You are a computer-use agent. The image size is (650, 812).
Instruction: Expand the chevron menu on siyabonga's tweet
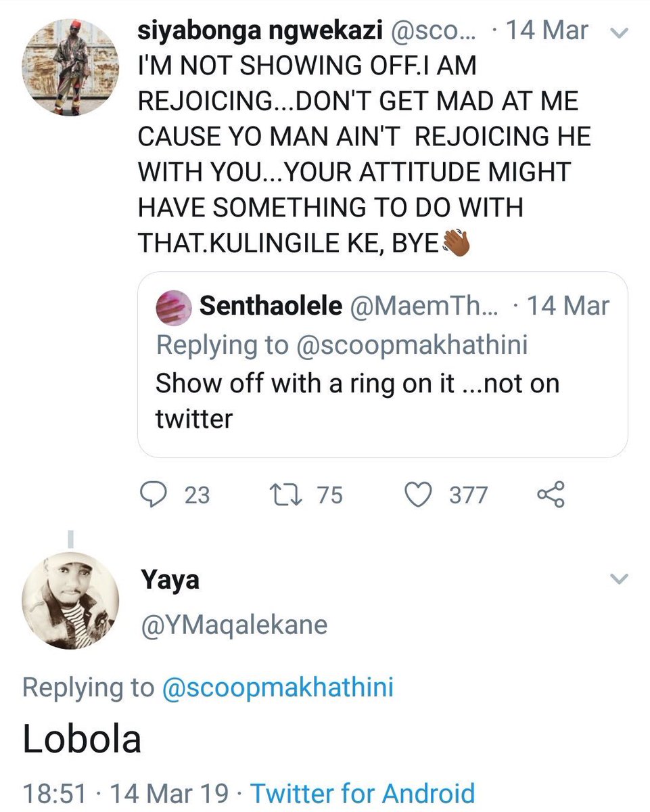coord(620,32)
